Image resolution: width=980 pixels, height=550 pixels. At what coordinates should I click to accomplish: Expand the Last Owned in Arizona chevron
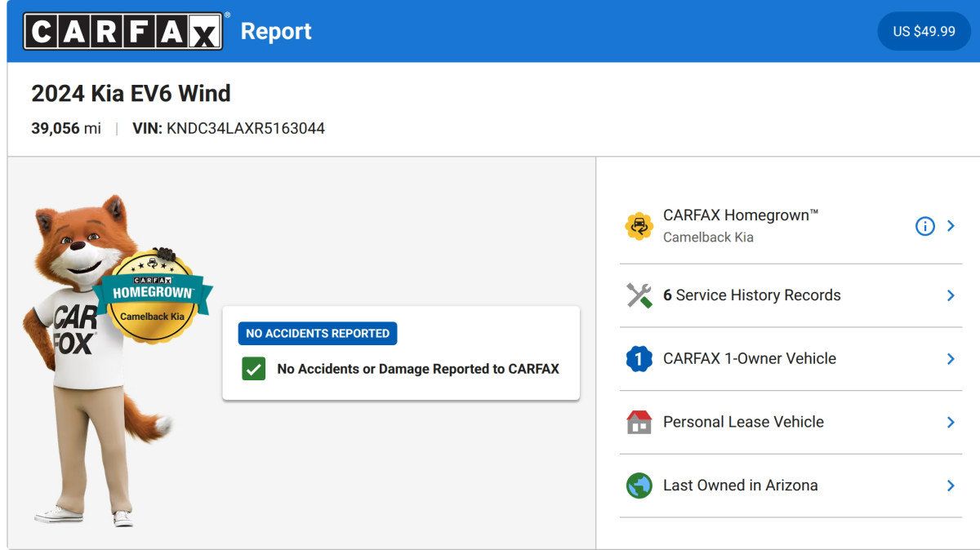click(951, 486)
